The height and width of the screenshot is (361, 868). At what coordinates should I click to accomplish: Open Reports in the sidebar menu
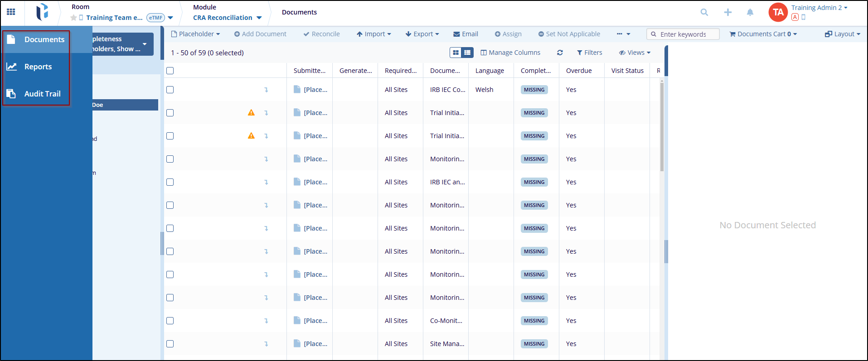(38, 67)
